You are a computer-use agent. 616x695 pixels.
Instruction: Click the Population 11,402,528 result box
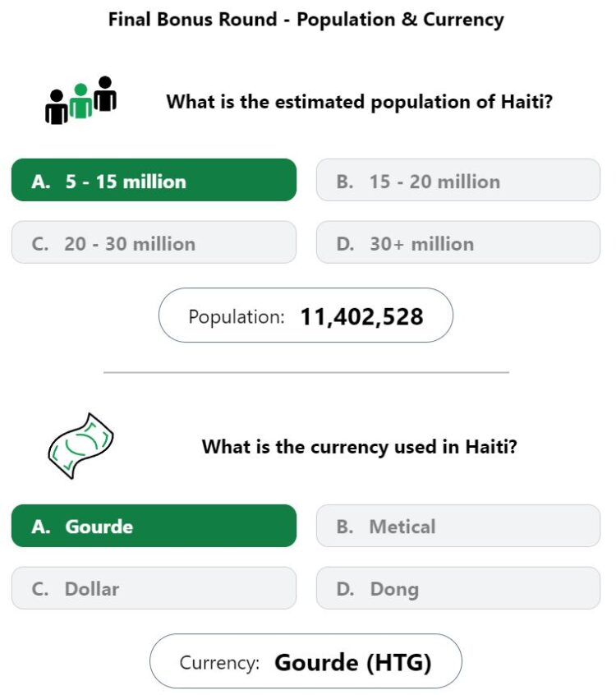point(306,315)
